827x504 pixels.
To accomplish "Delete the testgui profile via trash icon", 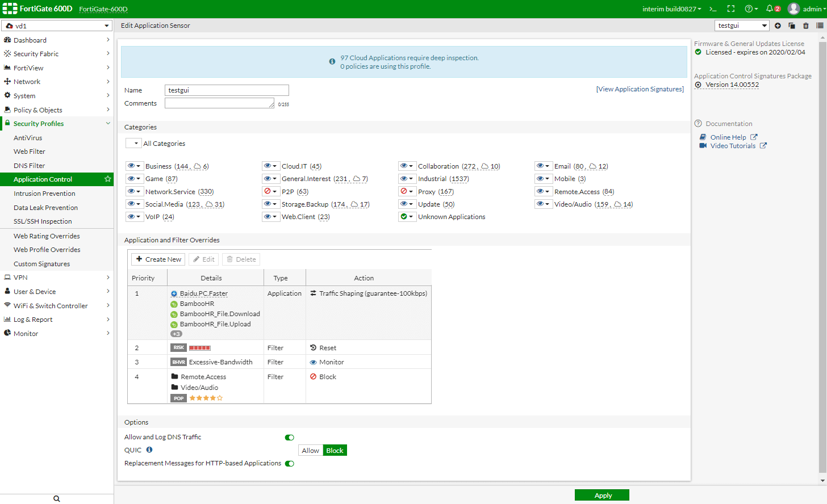I will pos(806,26).
